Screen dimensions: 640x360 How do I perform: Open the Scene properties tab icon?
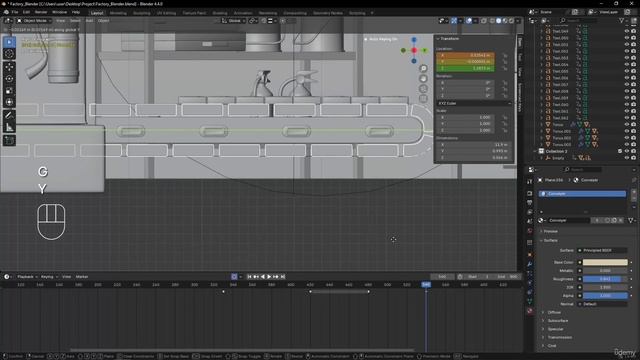click(x=530, y=222)
